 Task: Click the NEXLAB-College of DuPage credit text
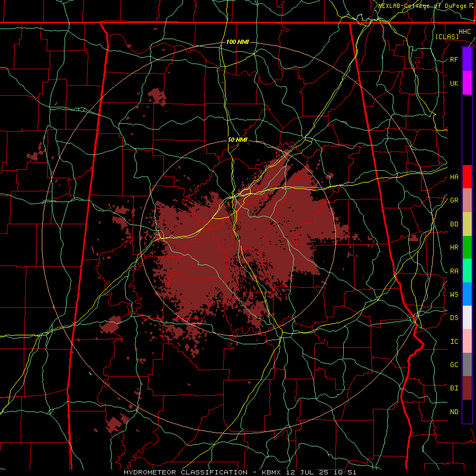tap(422, 6)
